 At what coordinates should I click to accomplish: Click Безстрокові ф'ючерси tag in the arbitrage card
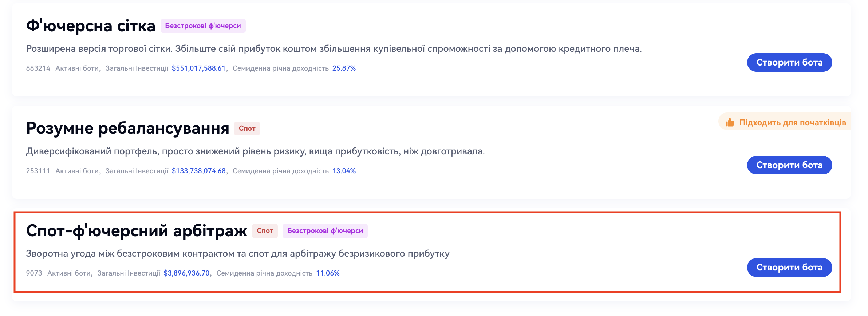coord(325,231)
